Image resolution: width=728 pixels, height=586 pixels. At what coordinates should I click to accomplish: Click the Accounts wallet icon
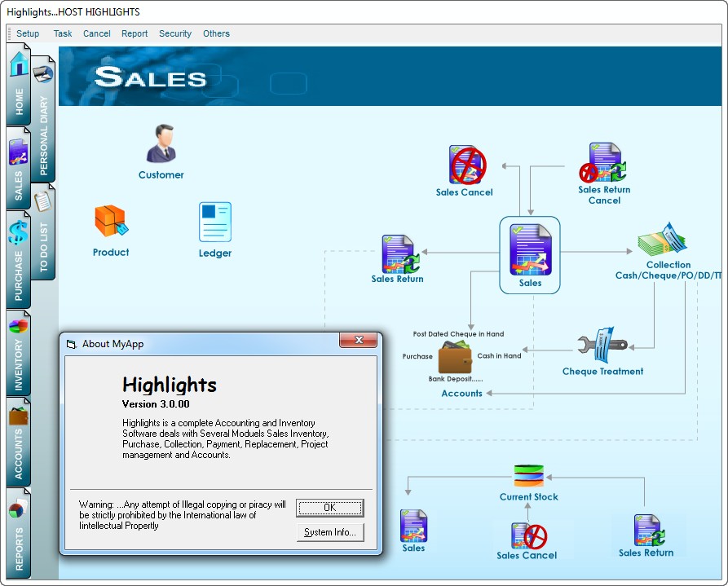(455, 357)
